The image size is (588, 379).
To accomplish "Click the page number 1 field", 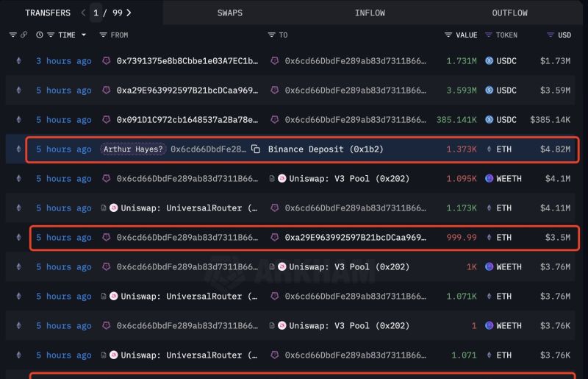I will coord(96,13).
